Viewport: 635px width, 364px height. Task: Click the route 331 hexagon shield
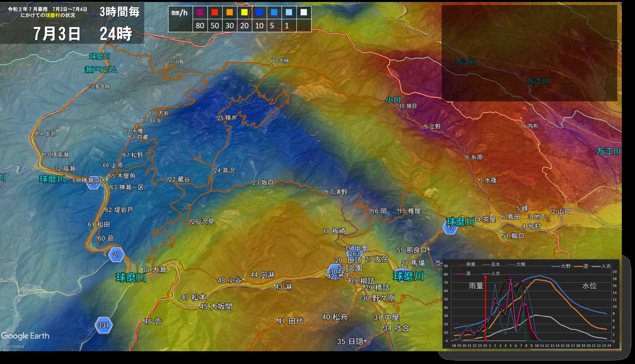103,325
